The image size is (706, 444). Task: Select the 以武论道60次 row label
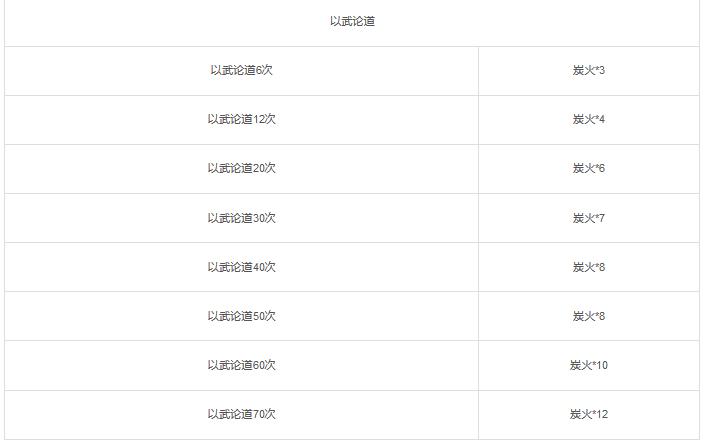point(241,365)
